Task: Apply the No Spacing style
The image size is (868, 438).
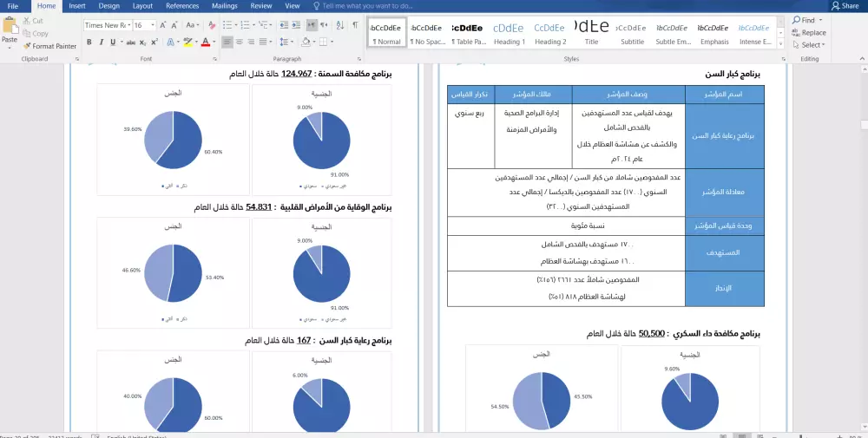Action: [x=427, y=34]
